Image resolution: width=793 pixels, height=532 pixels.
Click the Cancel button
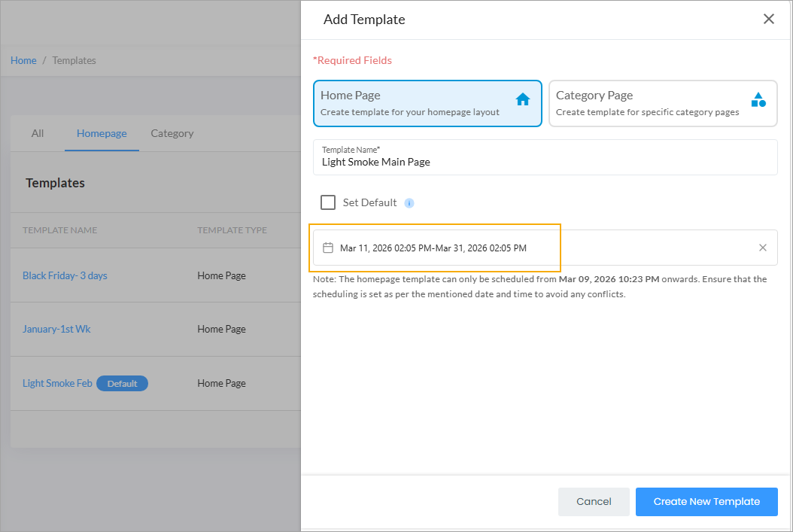tap(594, 502)
